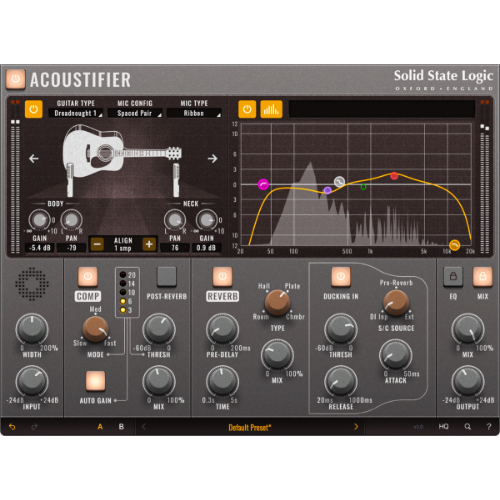Click the neck gain value 0.9 dB
The height and width of the screenshot is (500, 500).
[x=206, y=248]
